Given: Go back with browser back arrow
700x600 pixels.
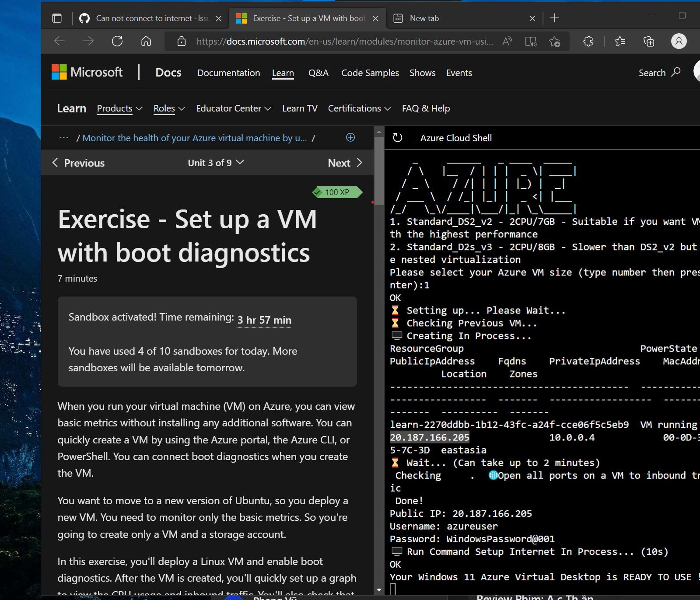Looking at the screenshot, I should tap(59, 41).
